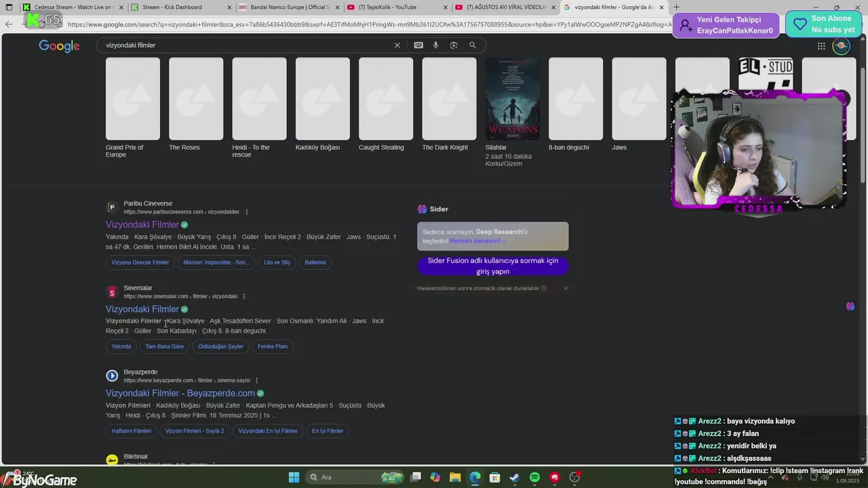Click the browser address bar URL
The width and height of the screenshot is (868, 488).
pos(370,24)
